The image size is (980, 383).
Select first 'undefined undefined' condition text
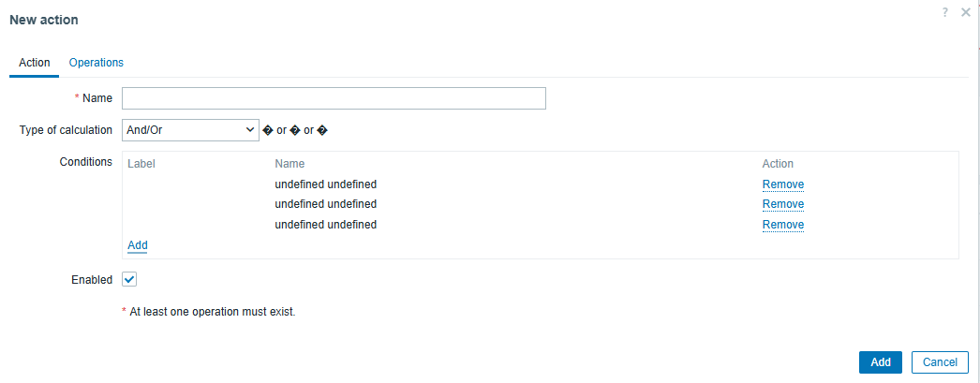coord(325,184)
